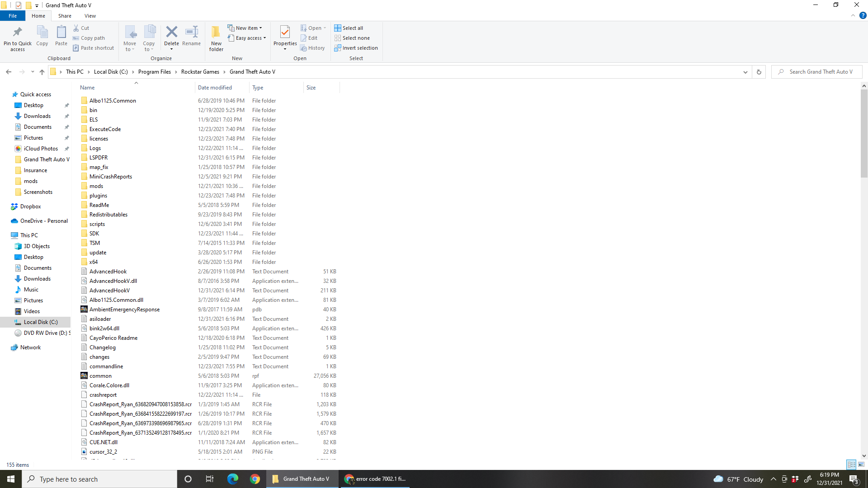Switch to large icons view toggle

click(861, 465)
